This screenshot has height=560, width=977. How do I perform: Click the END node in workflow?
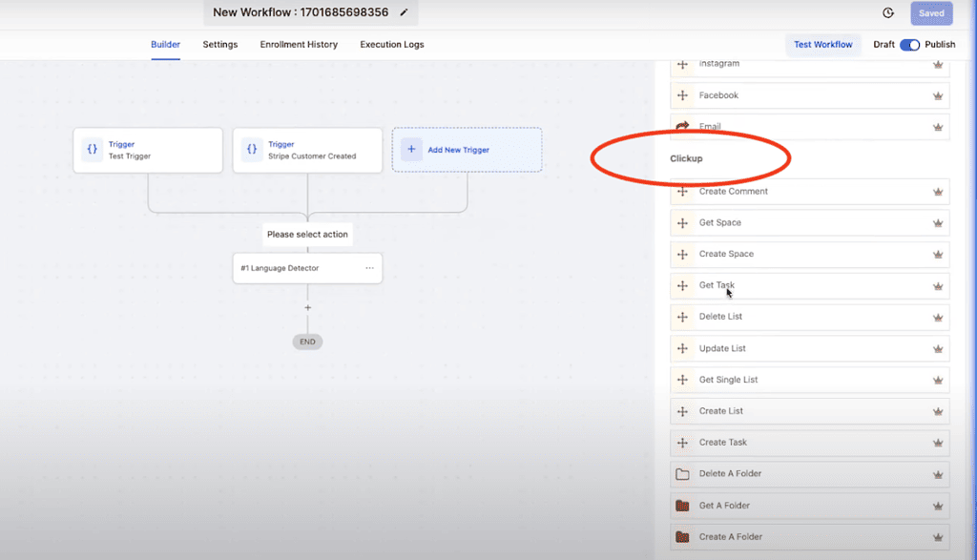point(307,342)
